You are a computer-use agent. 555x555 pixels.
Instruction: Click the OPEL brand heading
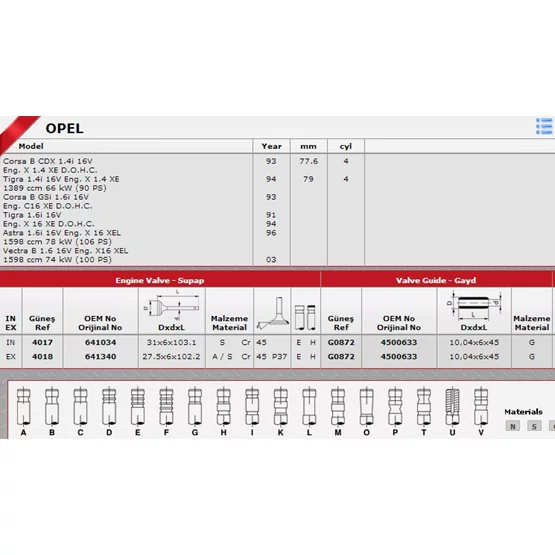coord(64,128)
